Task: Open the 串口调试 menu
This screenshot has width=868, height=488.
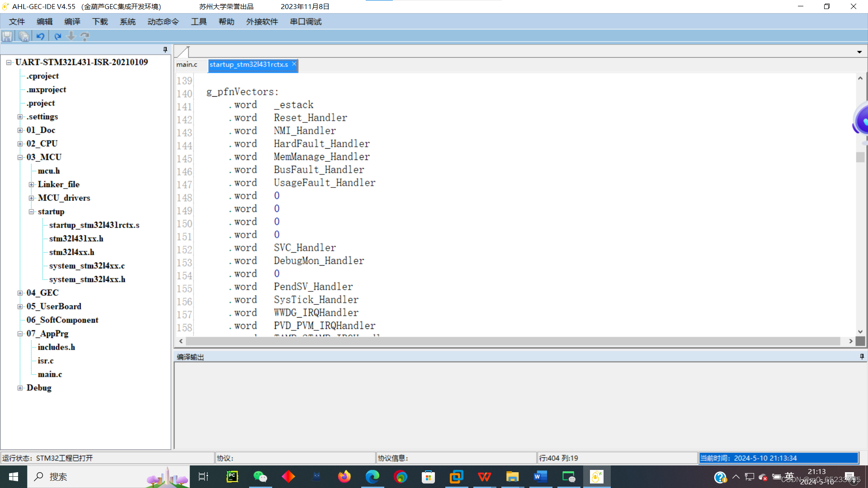Action: [x=306, y=22]
